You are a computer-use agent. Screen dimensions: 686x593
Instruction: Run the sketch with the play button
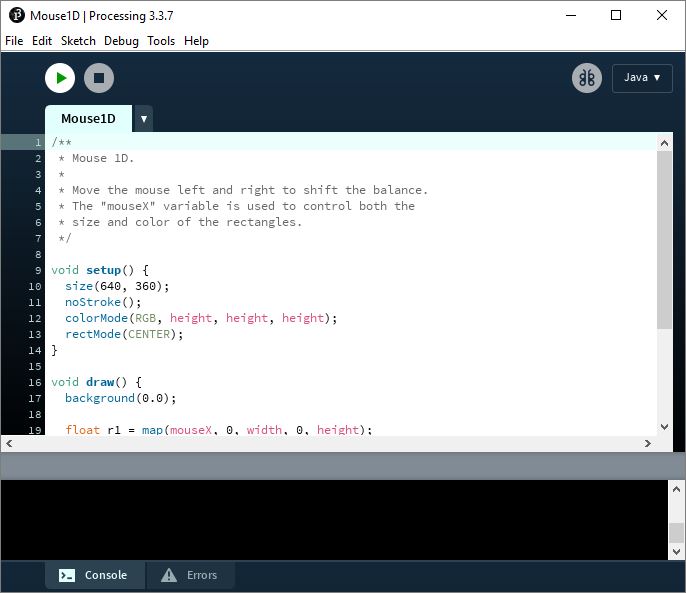coord(60,78)
